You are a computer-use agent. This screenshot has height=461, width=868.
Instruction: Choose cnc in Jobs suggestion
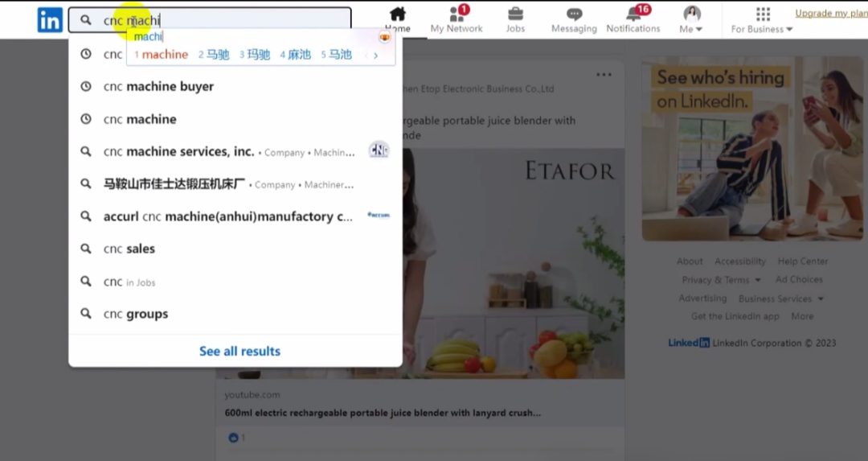pyautogui.click(x=235, y=281)
